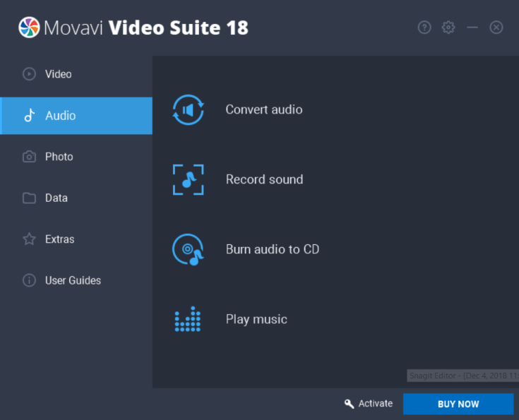
Task: Click the play circle icon beside Video
Action: 29,74
